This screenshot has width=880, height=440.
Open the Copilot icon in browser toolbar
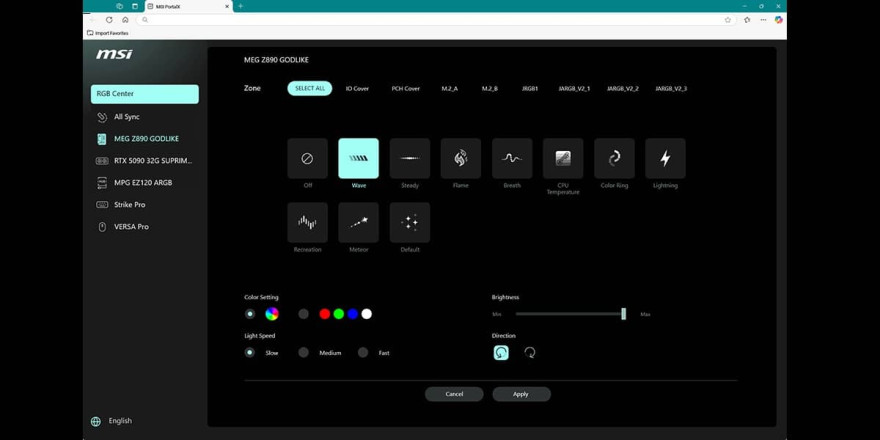[x=778, y=20]
